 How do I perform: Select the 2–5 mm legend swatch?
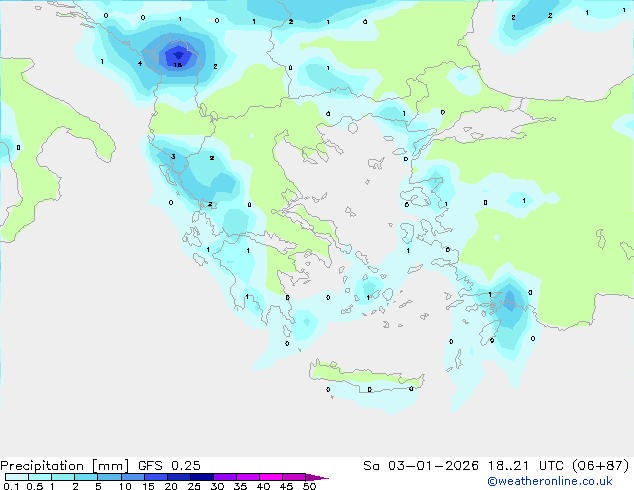tap(86, 477)
